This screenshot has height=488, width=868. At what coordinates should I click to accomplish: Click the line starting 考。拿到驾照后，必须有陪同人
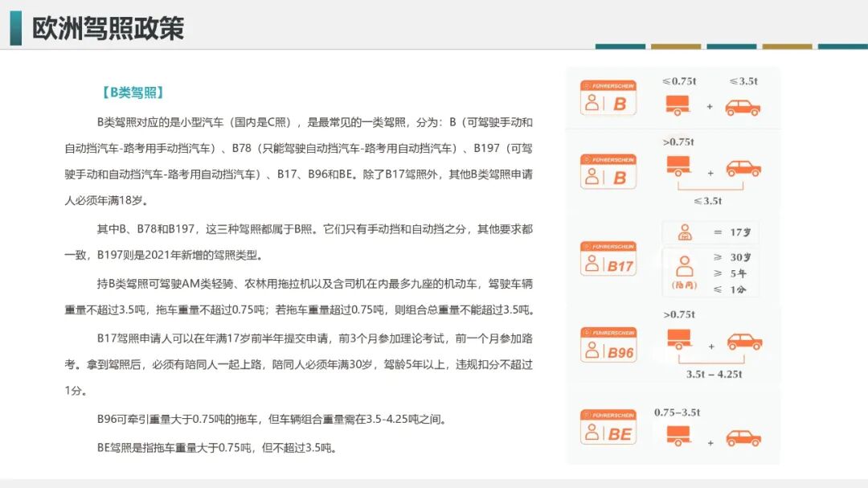(298, 364)
